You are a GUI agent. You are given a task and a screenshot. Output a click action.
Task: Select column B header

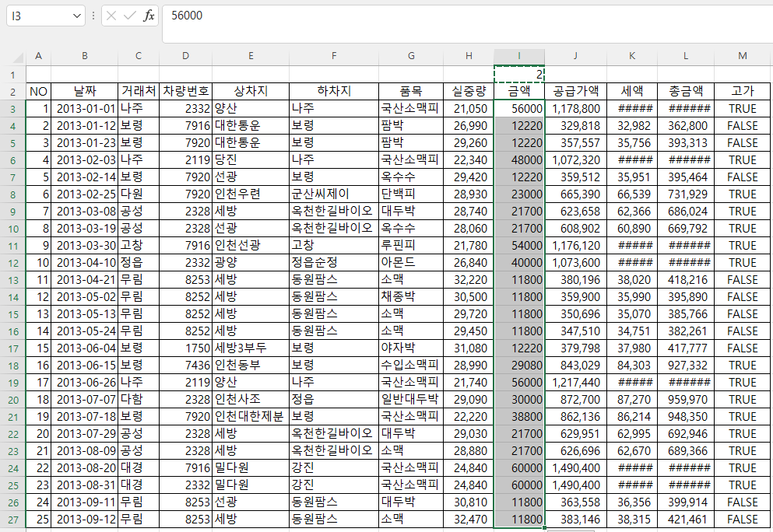(x=84, y=56)
